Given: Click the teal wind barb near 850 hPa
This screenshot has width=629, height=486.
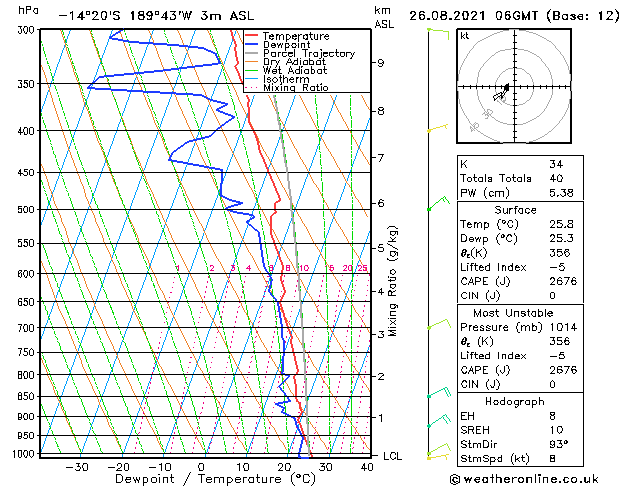Looking at the screenshot, I should point(439,392).
